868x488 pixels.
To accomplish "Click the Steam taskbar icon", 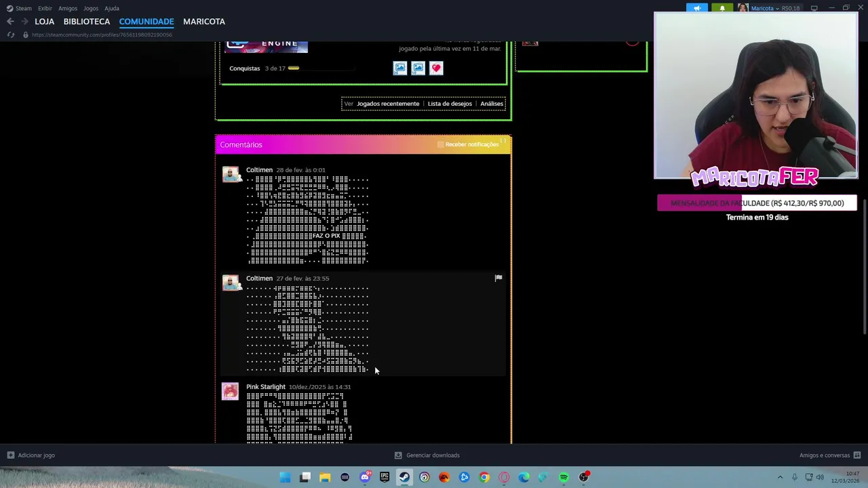I will click(404, 477).
